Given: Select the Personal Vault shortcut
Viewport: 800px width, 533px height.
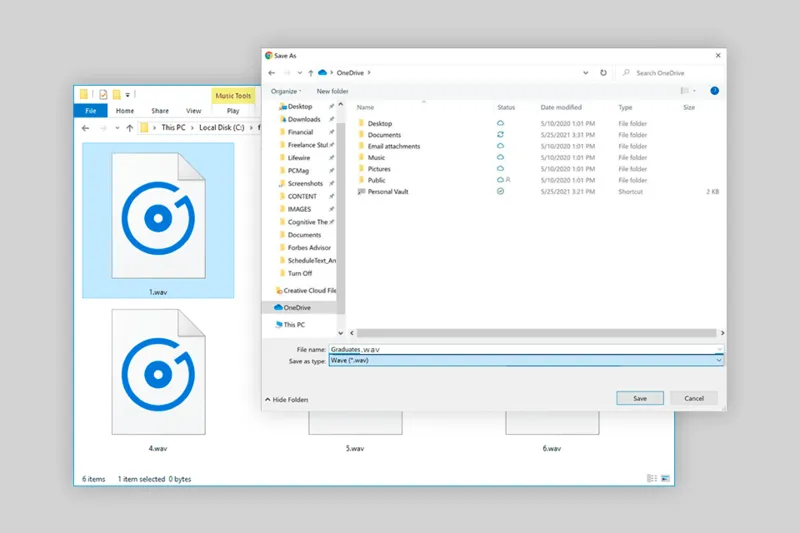Looking at the screenshot, I should coord(388,192).
